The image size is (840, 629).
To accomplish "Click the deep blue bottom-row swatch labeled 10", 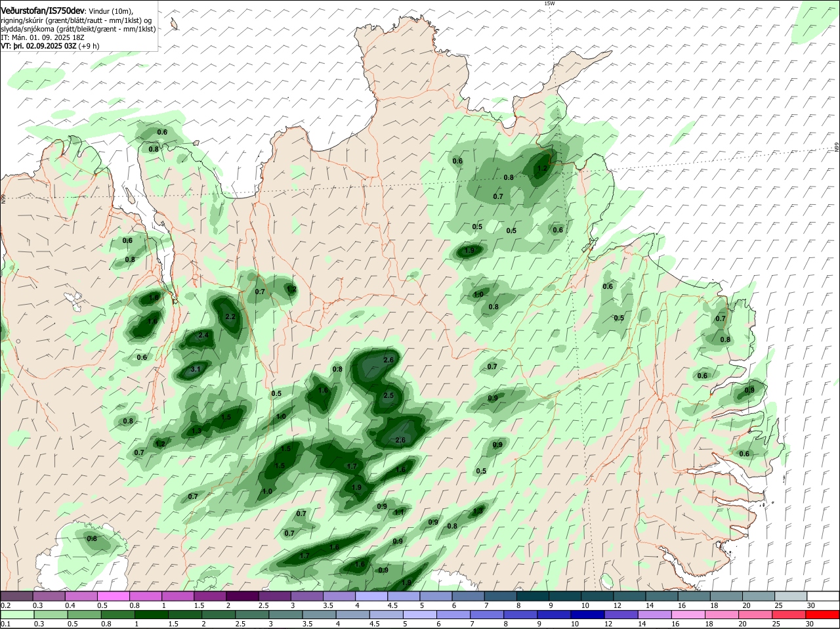I will [x=587, y=615].
